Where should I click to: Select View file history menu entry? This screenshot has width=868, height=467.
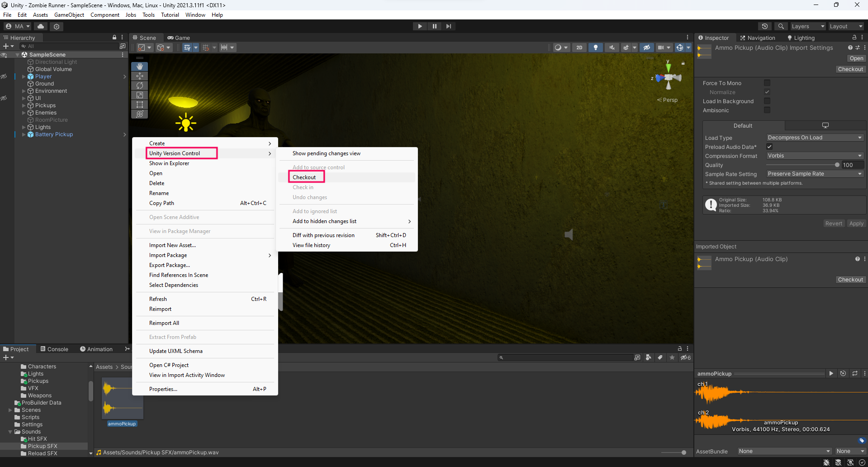pyautogui.click(x=311, y=245)
